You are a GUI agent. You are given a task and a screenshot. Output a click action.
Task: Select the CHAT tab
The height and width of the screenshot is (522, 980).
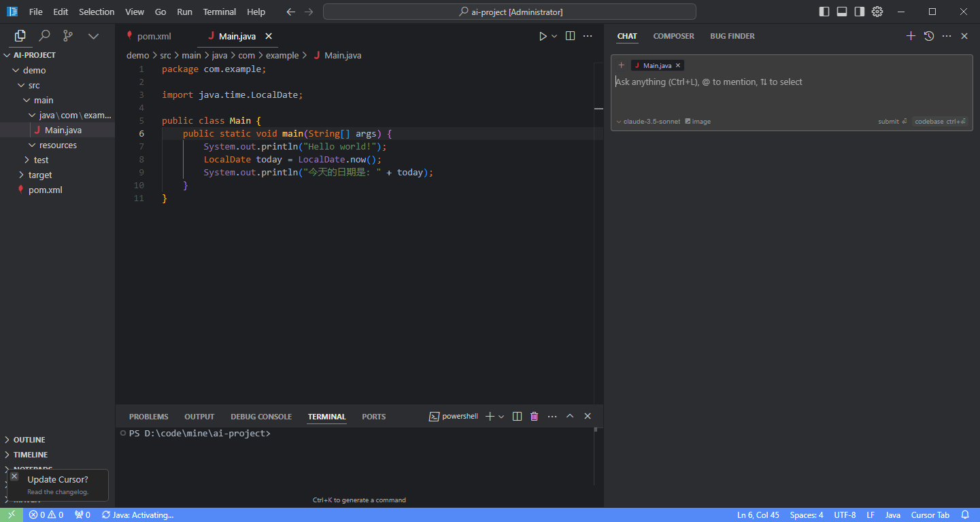pyautogui.click(x=627, y=36)
